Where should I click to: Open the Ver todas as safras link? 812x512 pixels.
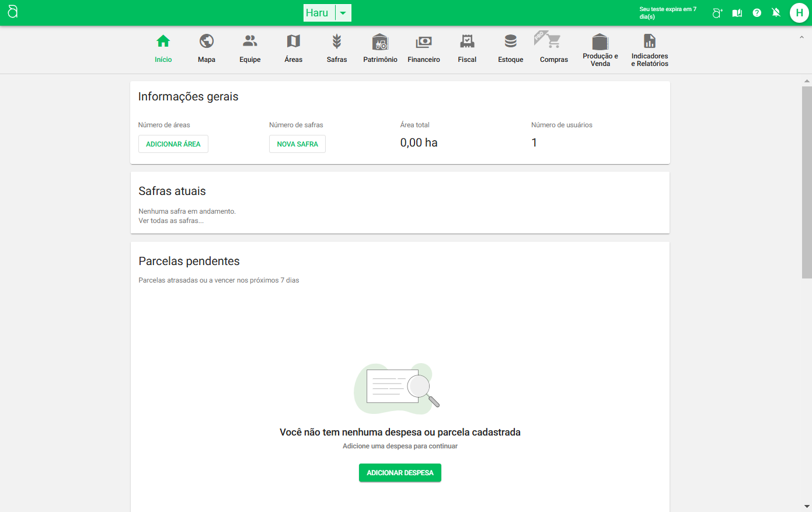171,221
